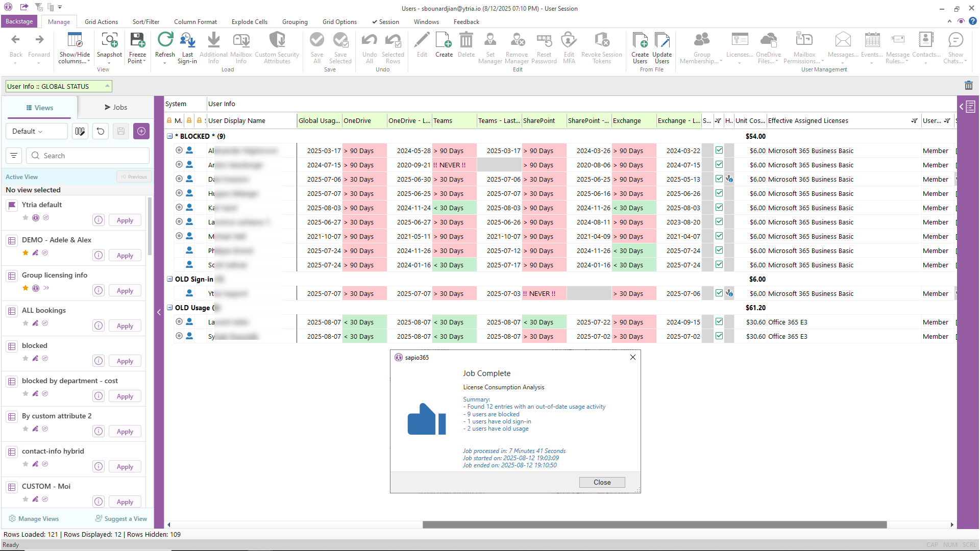Open the Effective Assigned Licenses filter
Screen dimensions: 980x551
pos(914,121)
